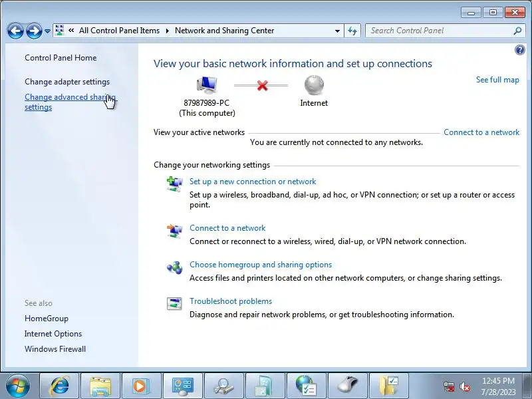Open Change advanced sharing settings

tap(70, 102)
